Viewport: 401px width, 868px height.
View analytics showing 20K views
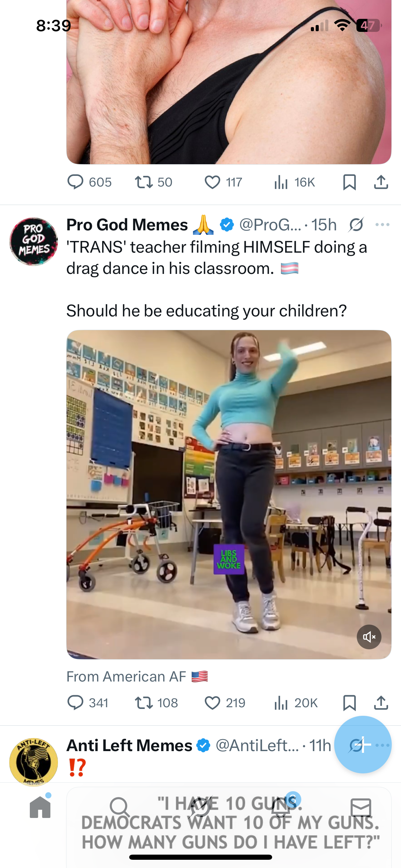tap(296, 703)
